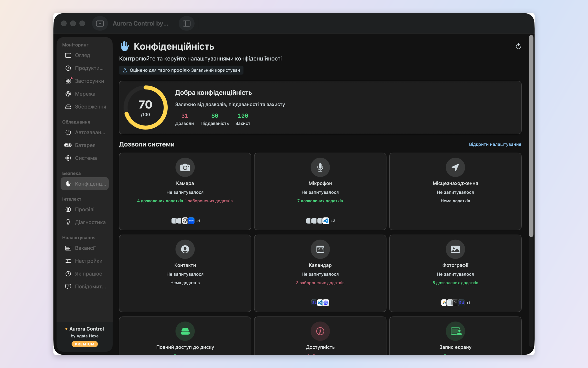The image size is (588, 368).
Task: Open Повідомит... feedback item
Action: coord(85,287)
